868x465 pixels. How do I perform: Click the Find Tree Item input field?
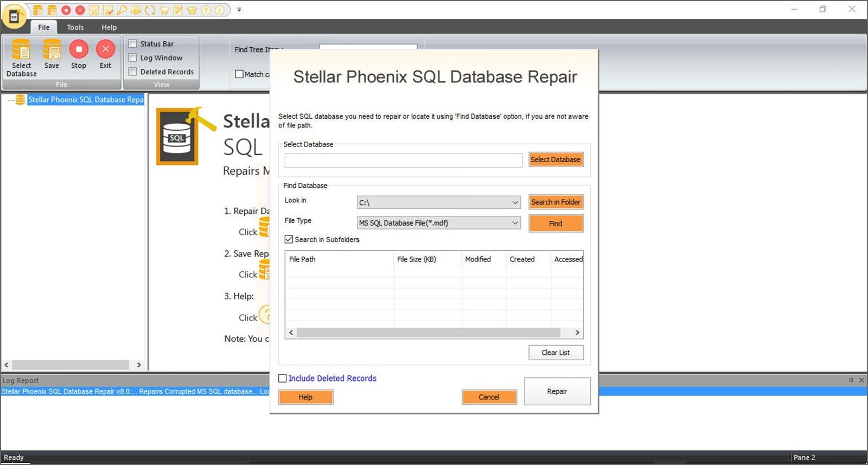(x=368, y=47)
